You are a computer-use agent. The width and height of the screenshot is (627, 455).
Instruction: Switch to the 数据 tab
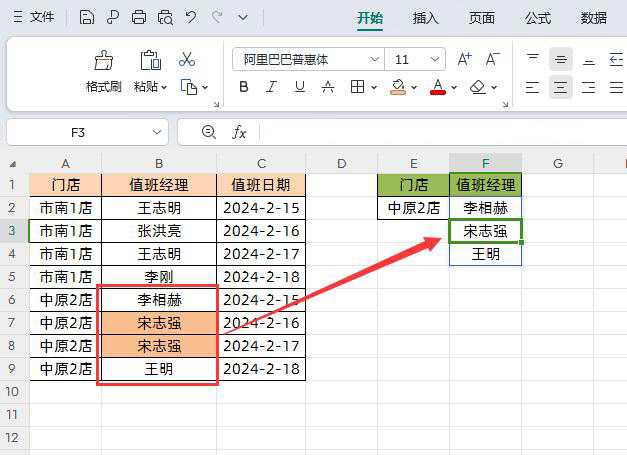594,18
